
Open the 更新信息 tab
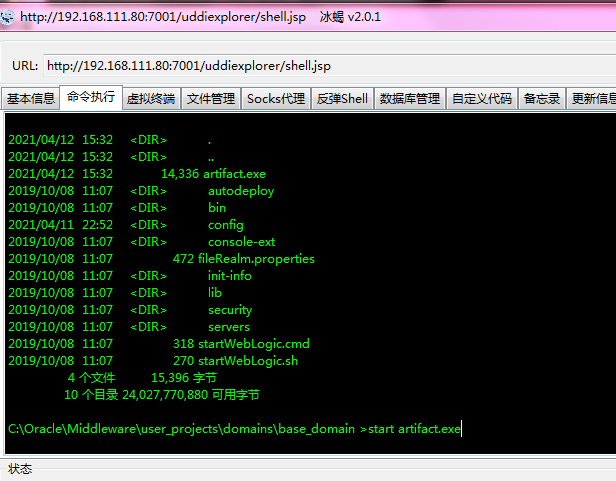pos(592,98)
